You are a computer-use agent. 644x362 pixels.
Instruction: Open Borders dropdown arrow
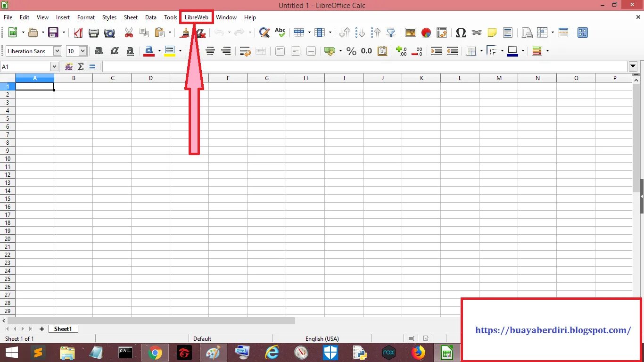coord(481,51)
